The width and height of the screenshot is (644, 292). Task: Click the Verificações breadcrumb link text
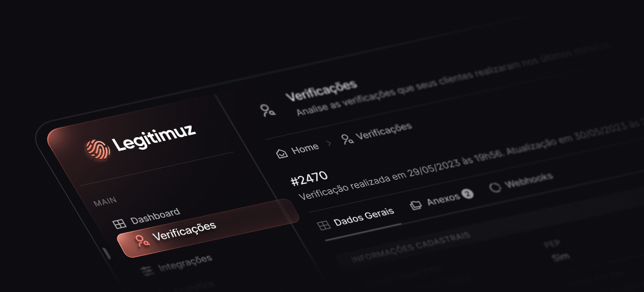click(x=384, y=131)
